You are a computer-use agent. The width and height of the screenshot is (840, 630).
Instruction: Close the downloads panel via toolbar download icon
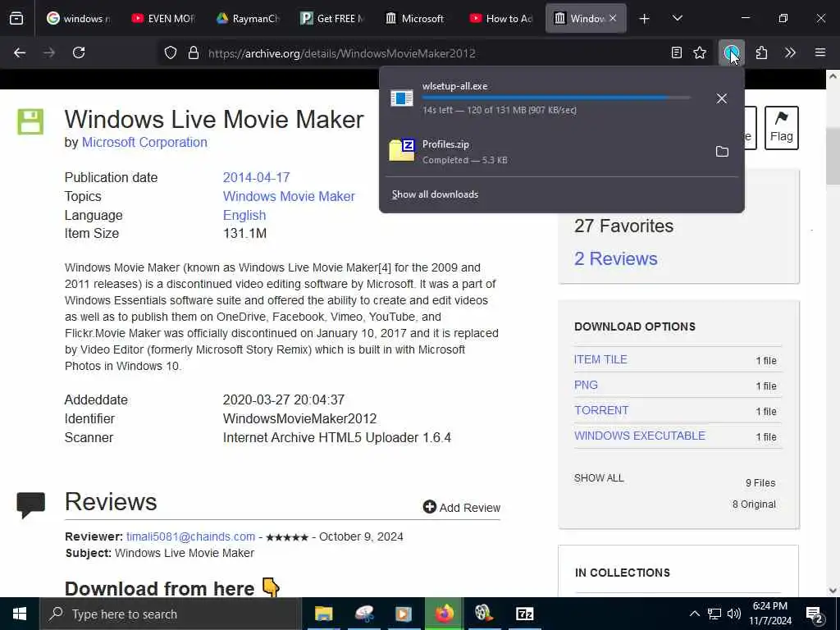coord(731,52)
